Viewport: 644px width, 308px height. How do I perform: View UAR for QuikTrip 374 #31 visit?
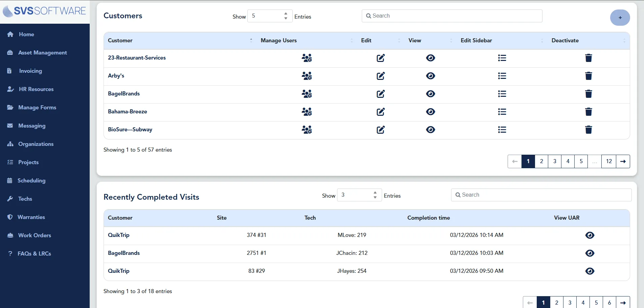click(590, 235)
